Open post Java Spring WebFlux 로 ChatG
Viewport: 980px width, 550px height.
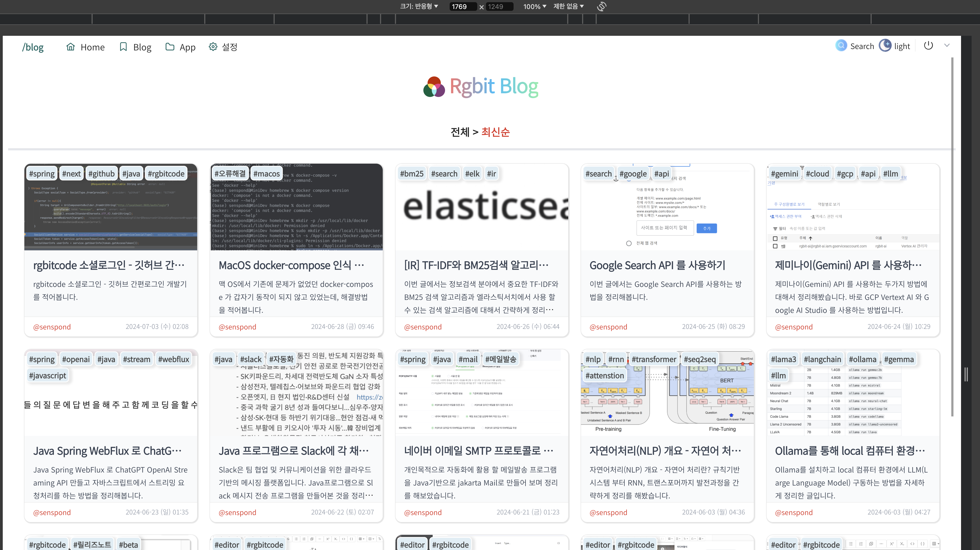108,451
